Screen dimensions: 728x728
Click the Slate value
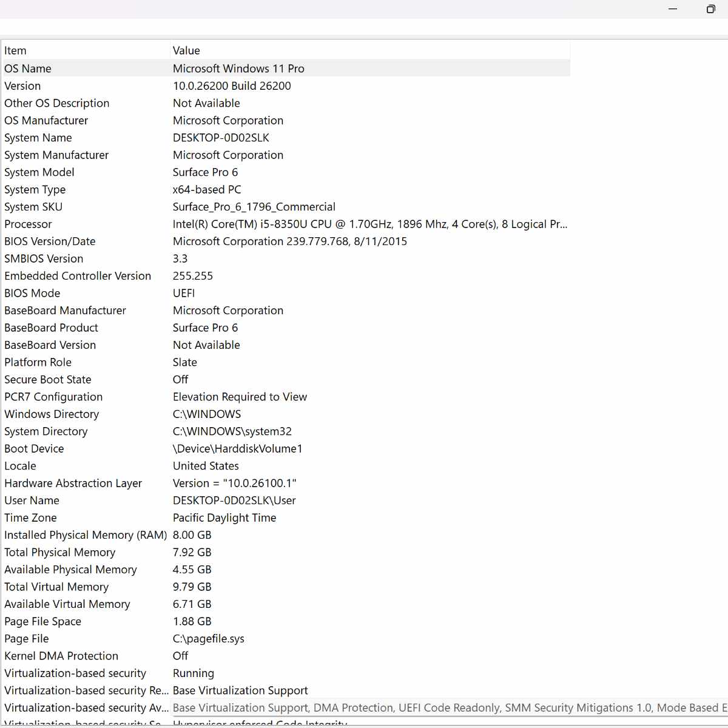[x=185, y=363]
